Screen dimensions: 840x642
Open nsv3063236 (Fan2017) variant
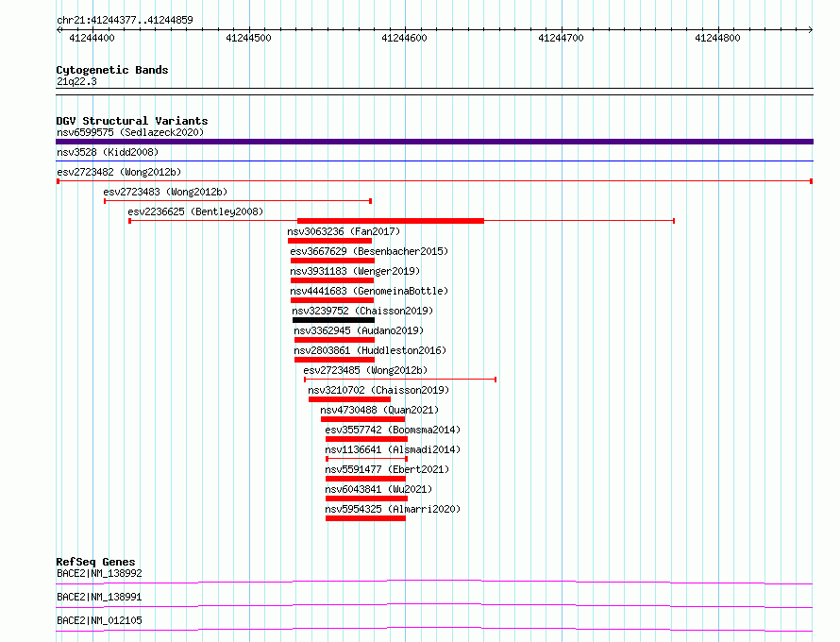(x=344, y=231)
